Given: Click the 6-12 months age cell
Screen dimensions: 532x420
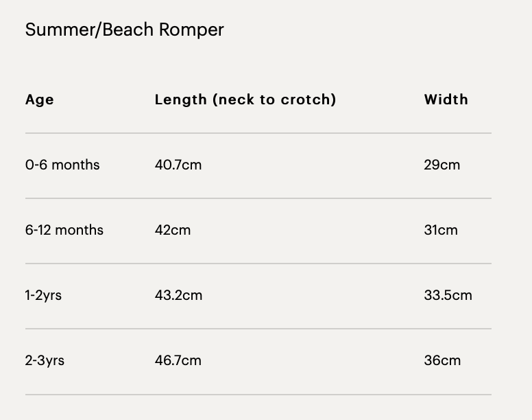Looking at the screenshot, I should (64, 230).
